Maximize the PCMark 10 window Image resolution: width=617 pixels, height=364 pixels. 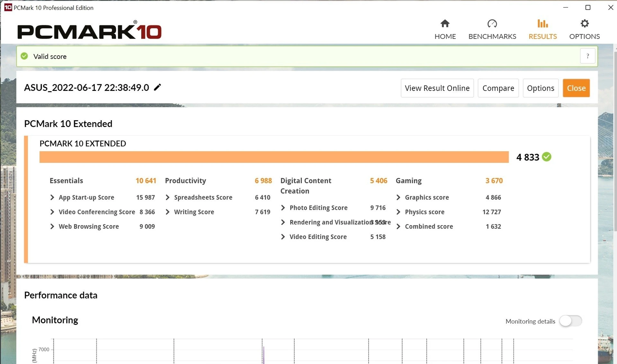pyautogui.click(x=588, y=7)
